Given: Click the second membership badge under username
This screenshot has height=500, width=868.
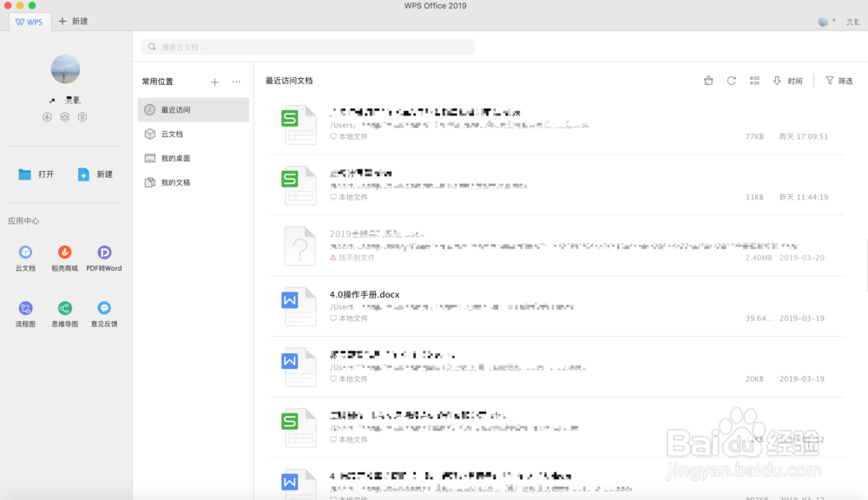Looking at the screenshot, I should coord(65,117).
